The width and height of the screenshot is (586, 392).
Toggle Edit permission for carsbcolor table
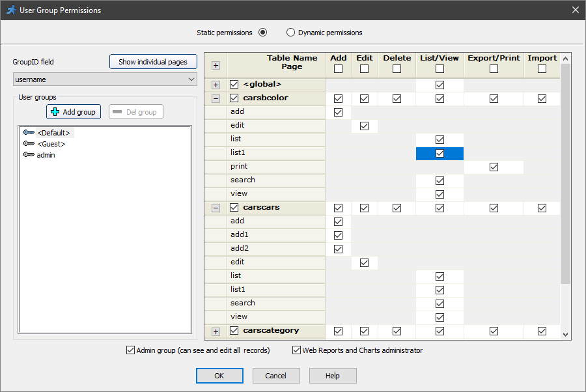click(364, 98)
